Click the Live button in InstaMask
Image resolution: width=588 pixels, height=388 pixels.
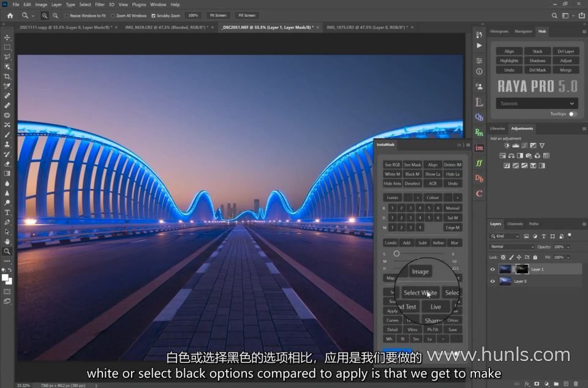435,307
